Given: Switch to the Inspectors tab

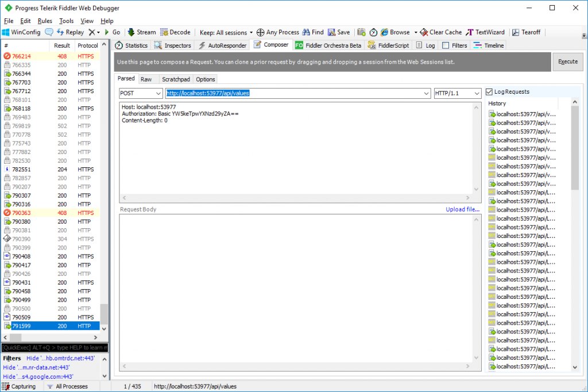Looking at the screenshot, I should click(x=172, y=45).
